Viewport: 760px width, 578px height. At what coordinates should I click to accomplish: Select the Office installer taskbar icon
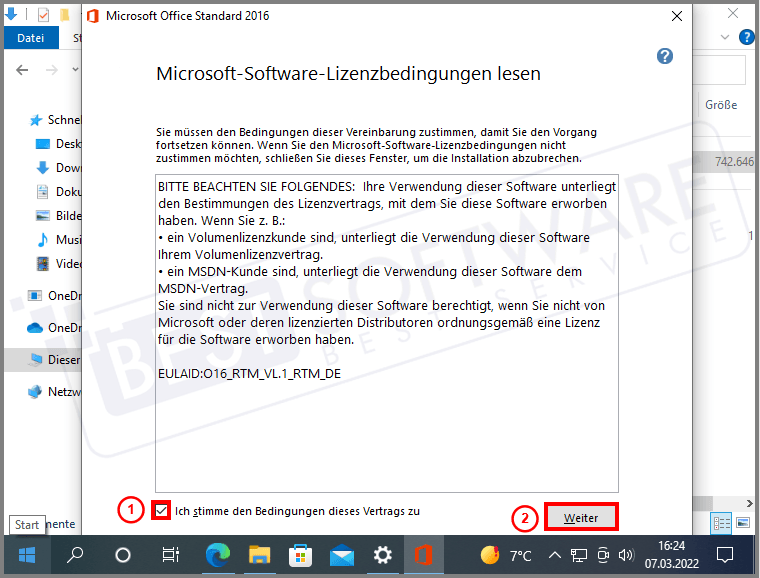pos(423,555)
